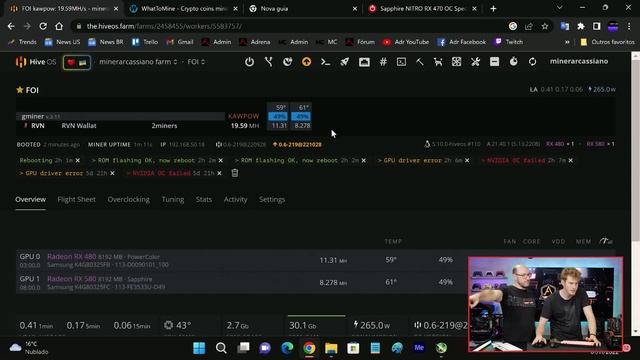
Task: Click the star icon next to FOI
Action: pyautogui.click(x=20, y=90)
